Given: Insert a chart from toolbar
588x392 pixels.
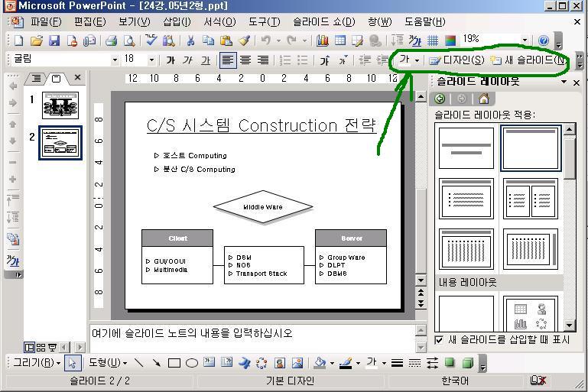Looking at the screenshot, I should tap(322, 40).
